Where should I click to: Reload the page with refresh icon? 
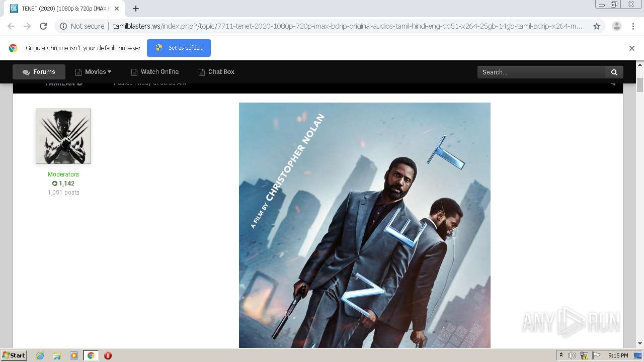click(43, 26)
